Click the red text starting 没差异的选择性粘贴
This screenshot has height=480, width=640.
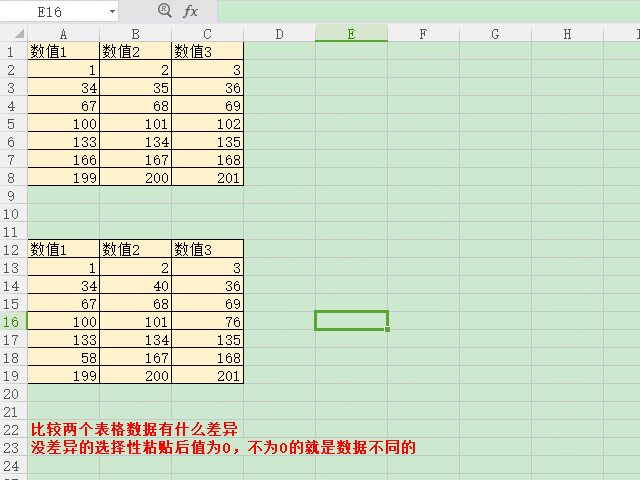point(223,447)
